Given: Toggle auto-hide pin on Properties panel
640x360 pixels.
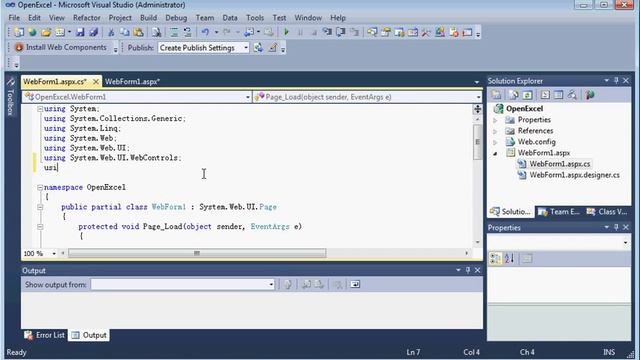Looking at the screenshot, I should tap(616, 227).
